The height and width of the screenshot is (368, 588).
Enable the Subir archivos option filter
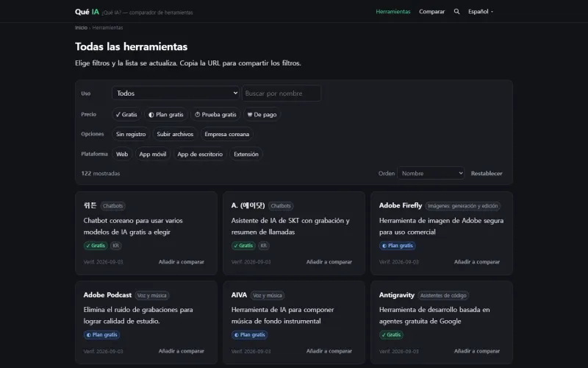(175, 134)
